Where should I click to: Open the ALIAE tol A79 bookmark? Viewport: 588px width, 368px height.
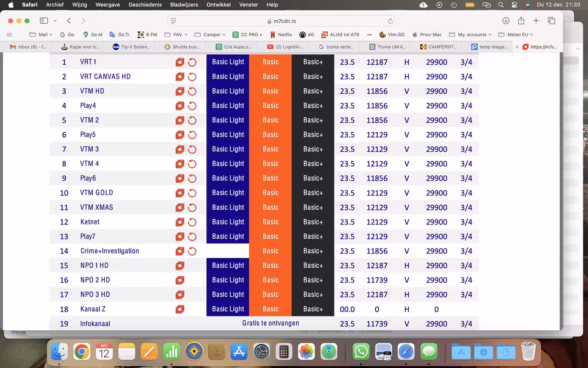pos(340,34)
